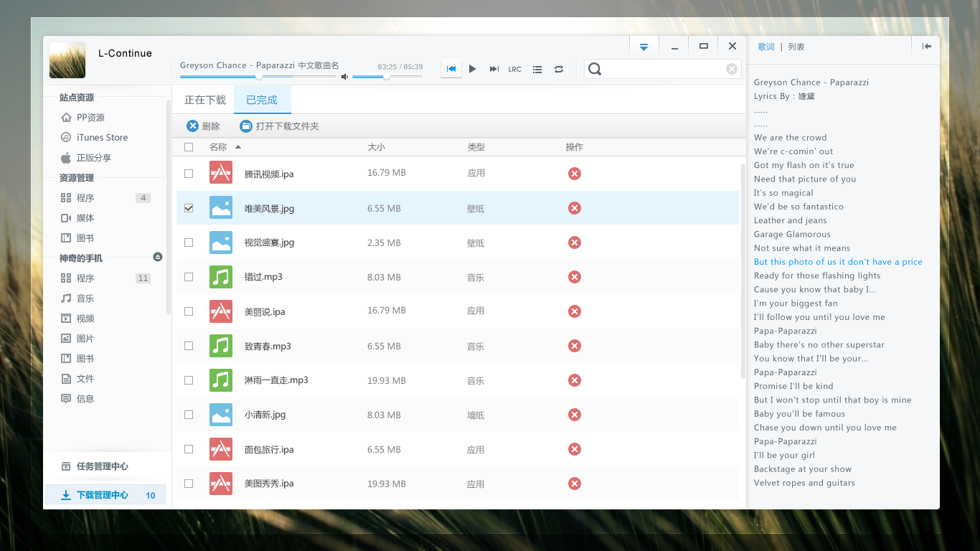Check the 致青春.mp3 checkbox

click(189, 346)
